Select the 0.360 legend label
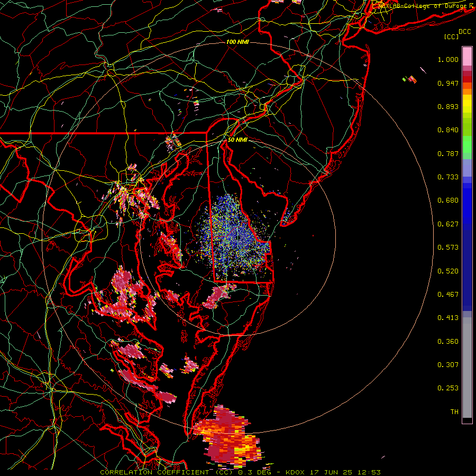 tap(448, 342)
